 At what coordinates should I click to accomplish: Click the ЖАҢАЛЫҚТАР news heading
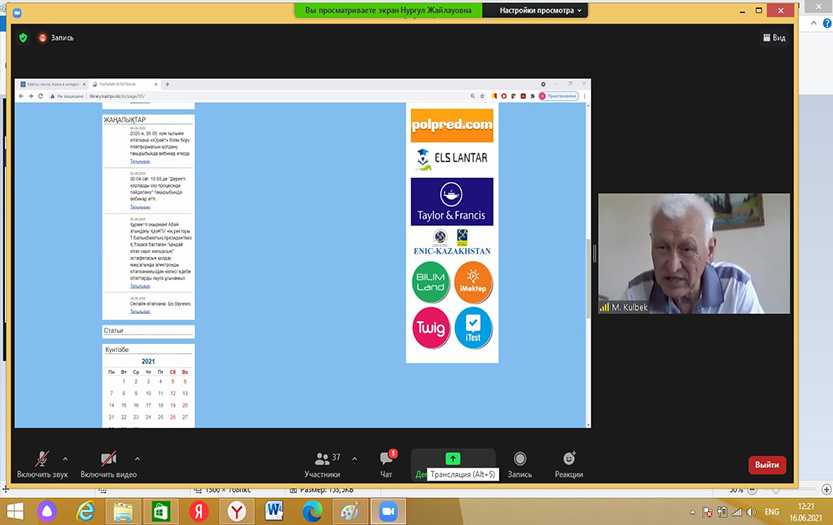point(124,120)
